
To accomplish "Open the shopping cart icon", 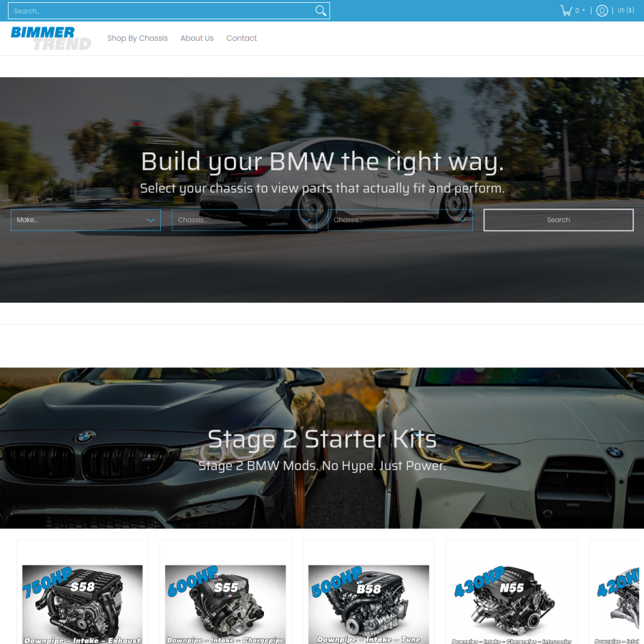I will coord(567,11).
